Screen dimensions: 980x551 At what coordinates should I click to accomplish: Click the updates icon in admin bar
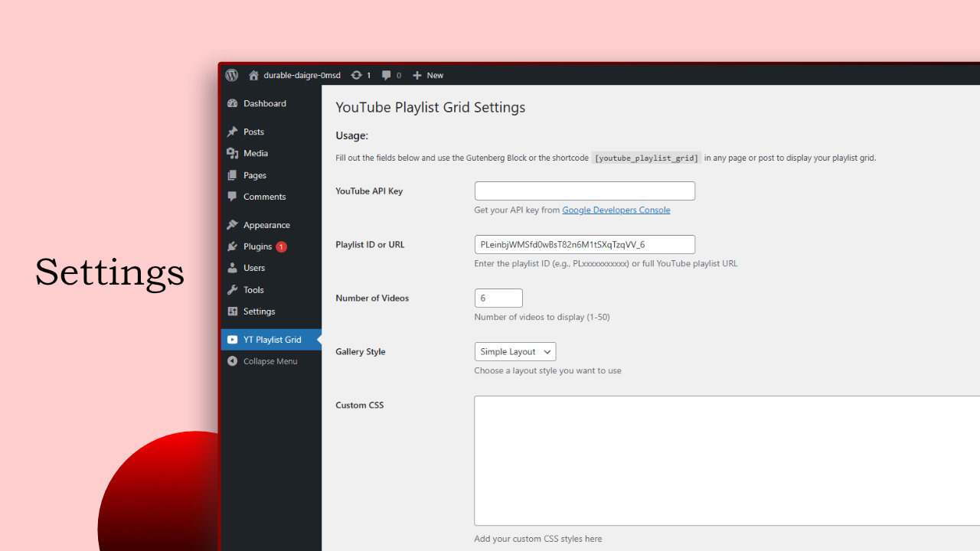coord(355,75)
